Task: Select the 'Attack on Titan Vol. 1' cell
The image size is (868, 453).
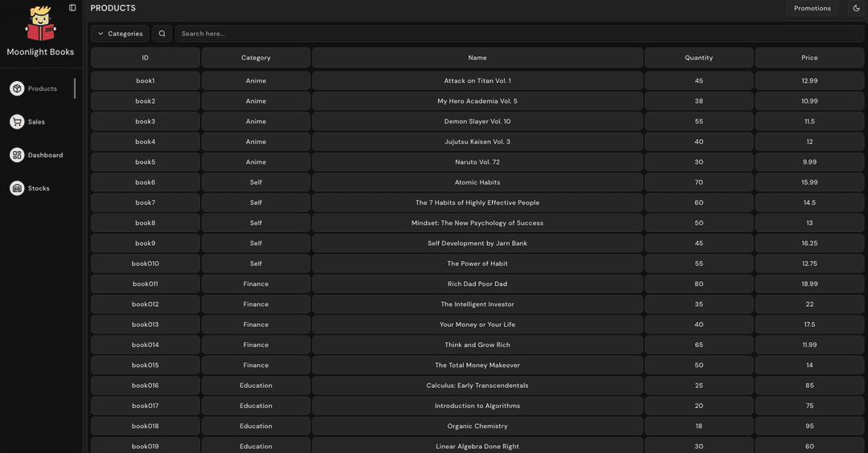Action: [477, 81]
